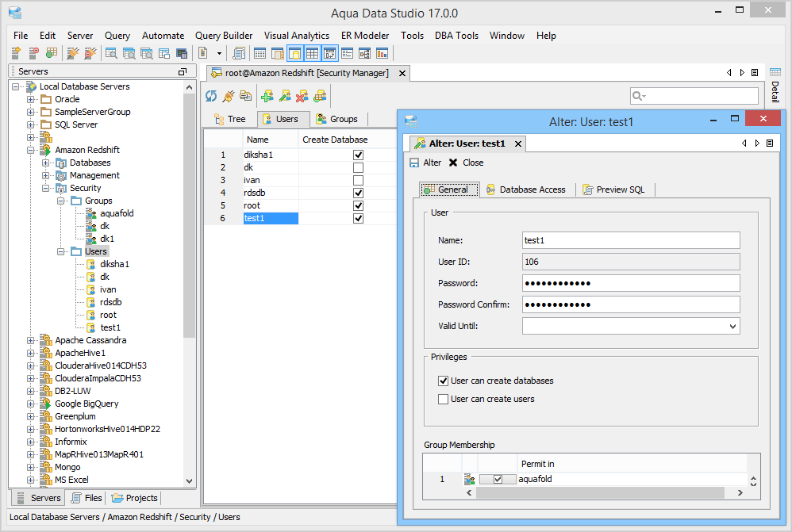
Task: Click previous tab arrow in Security Manager
Action: 729,73
